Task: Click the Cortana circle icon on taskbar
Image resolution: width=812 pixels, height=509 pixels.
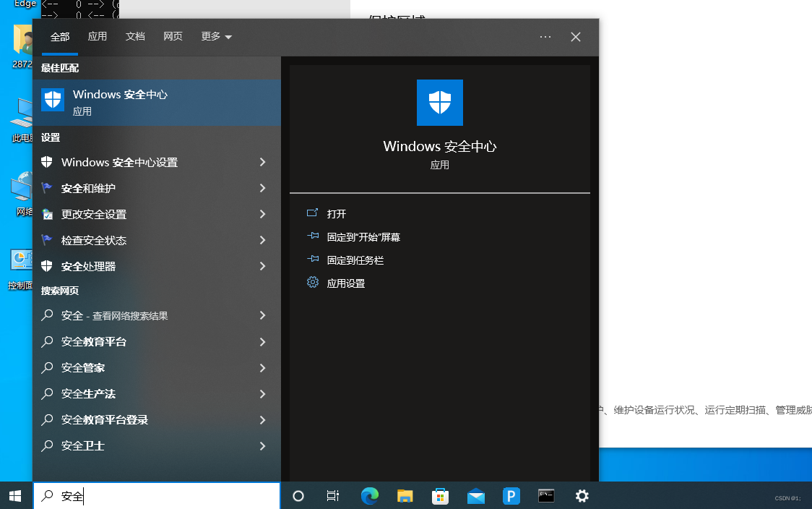Action: pyautogui.click(x=298, y=496)
